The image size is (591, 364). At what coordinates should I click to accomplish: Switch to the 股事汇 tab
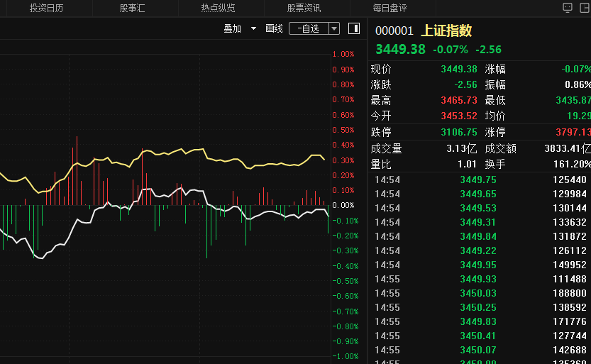coord(132,8)
